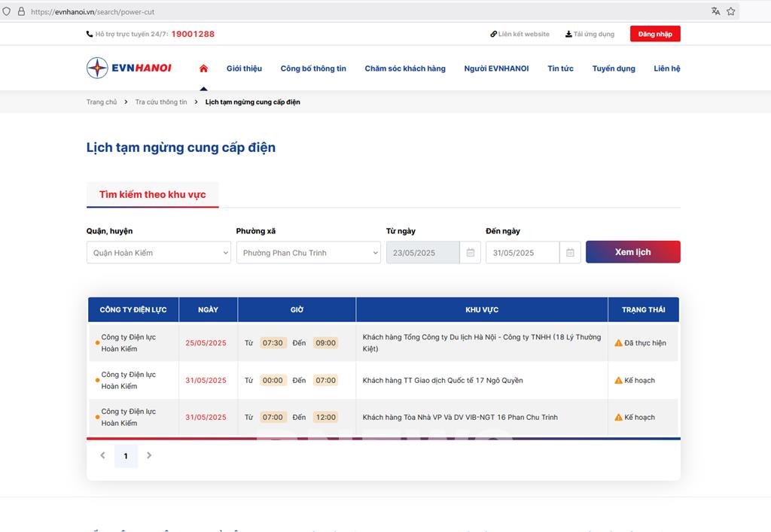The image size is (771, 532).
Task: Open calendar picker for Từ ngày
Action: point(471,253)
